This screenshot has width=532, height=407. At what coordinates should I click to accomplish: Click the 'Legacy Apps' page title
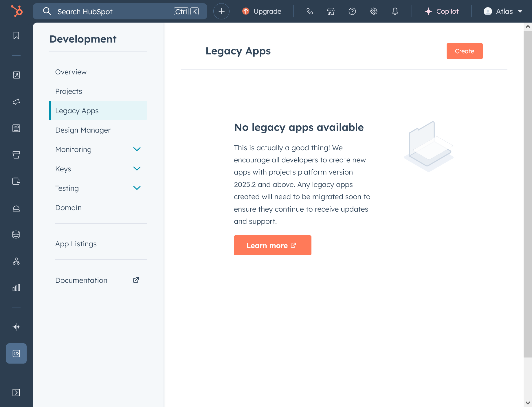[x=238, y=51]
